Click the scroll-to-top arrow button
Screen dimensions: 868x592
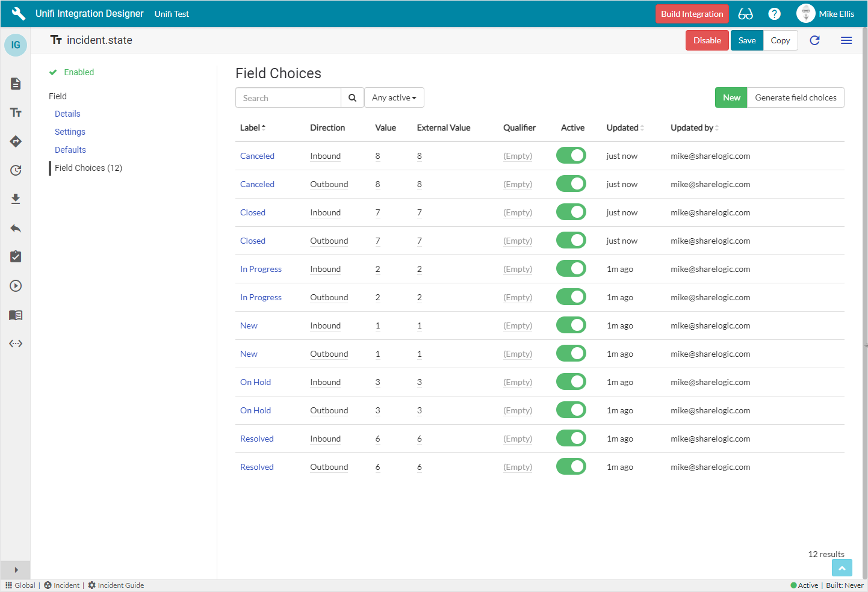[x=842, y=568]
